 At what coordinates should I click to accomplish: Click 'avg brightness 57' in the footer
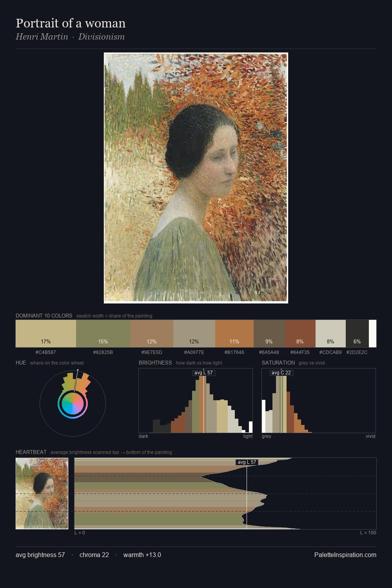pyautogui.click(x=40, y=555)
